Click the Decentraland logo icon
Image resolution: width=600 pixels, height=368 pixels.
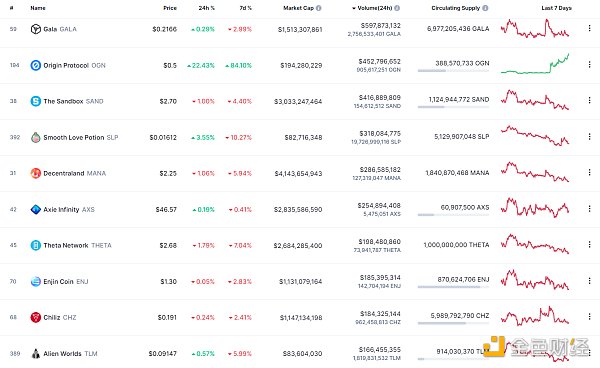pos(36,173)
